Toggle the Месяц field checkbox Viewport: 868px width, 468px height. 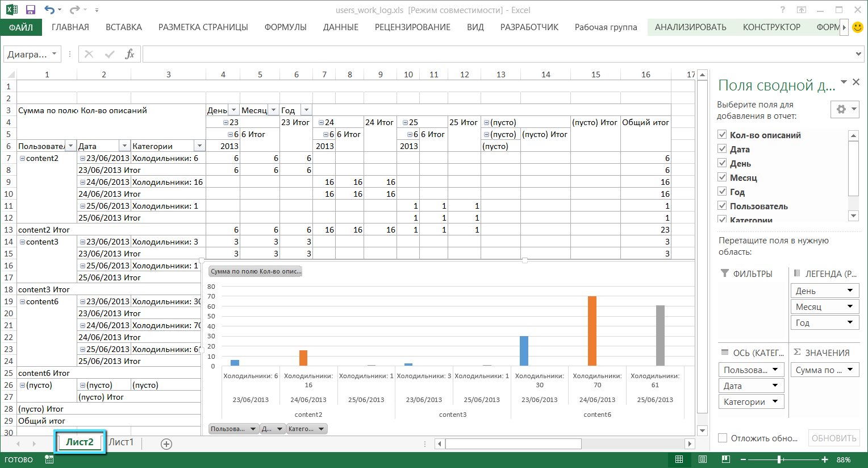(722, 177)
